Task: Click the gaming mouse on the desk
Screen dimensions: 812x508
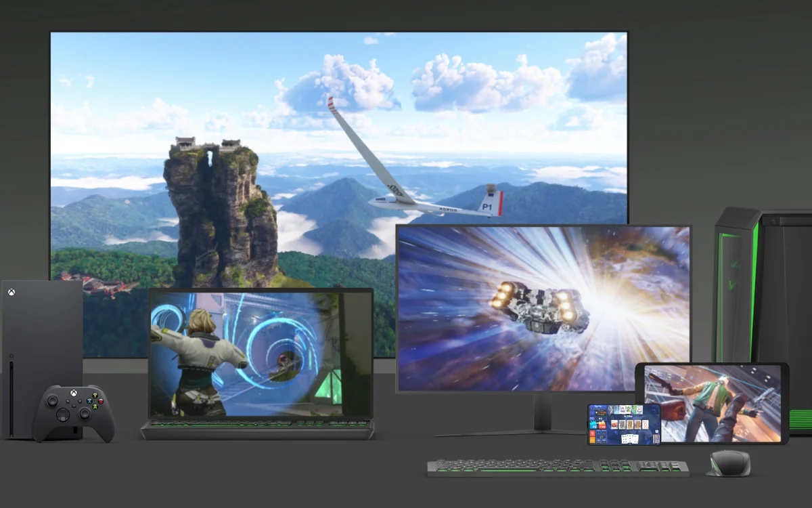Action: 729,463
